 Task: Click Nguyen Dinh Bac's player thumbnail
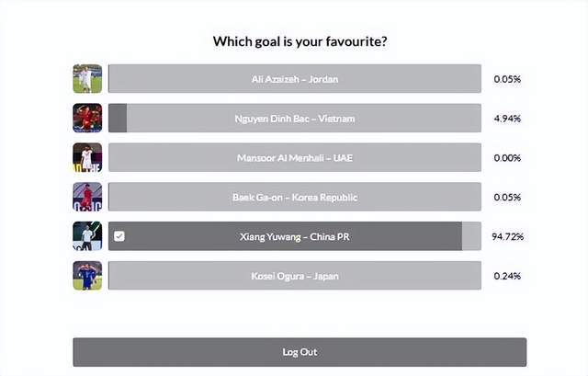87,119
